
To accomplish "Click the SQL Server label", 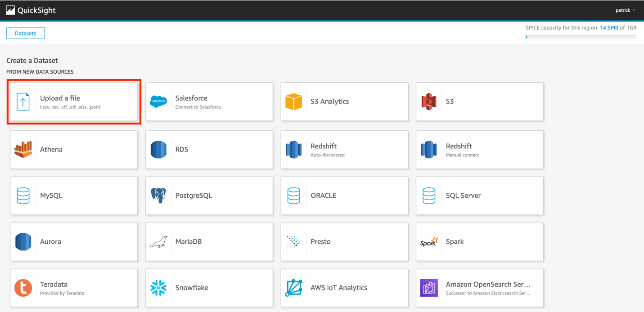I will click(463, 196).
